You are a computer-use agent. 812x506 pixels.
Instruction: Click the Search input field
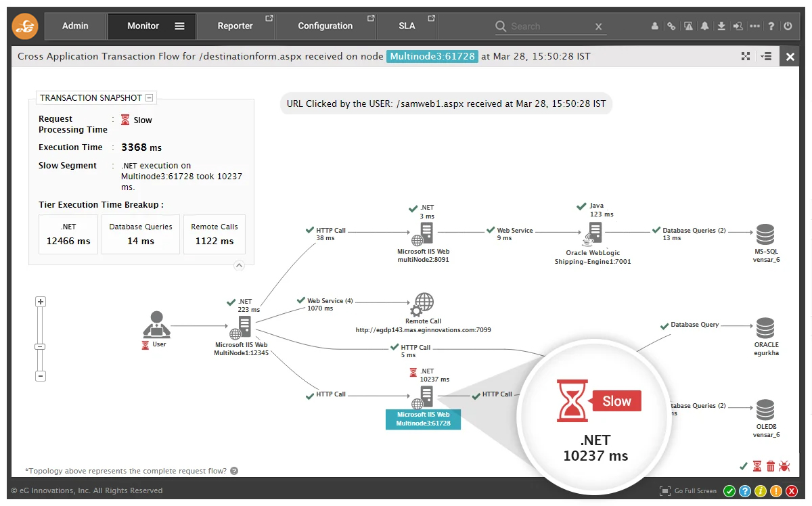pos(550,26)
